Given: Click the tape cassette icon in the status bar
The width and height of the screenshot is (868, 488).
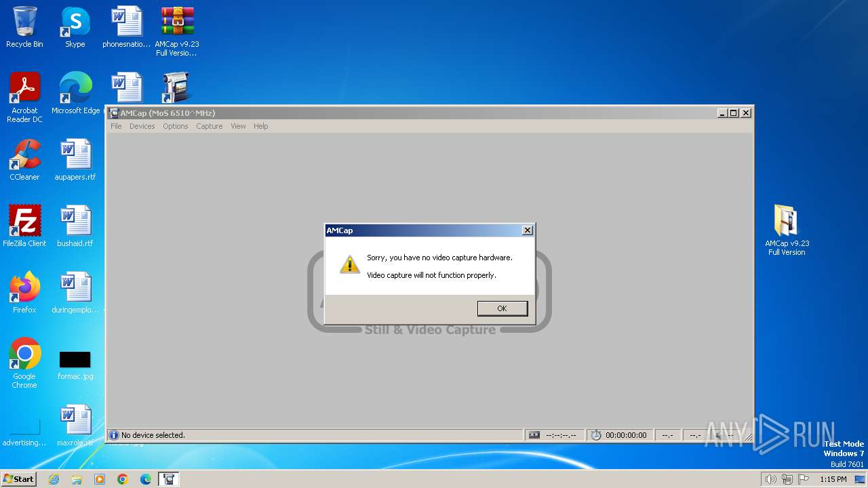Looking at the screenshot, I should [x=534, y=435].
